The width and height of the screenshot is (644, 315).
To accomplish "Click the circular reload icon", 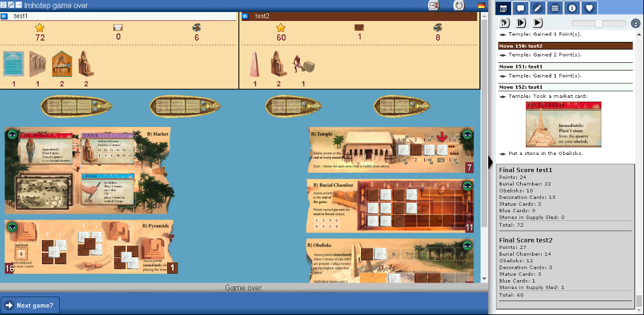I will (458, 5).
